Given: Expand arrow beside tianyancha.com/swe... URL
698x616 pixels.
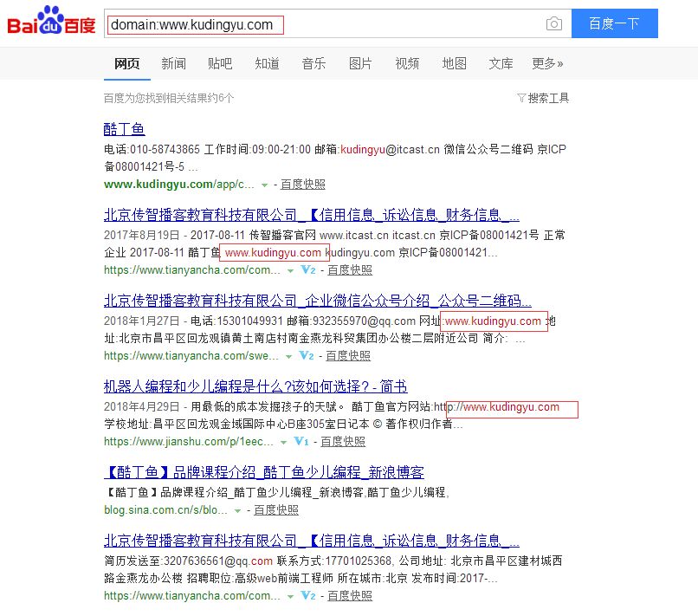Looking at the screenshot, I should point(288,357).
